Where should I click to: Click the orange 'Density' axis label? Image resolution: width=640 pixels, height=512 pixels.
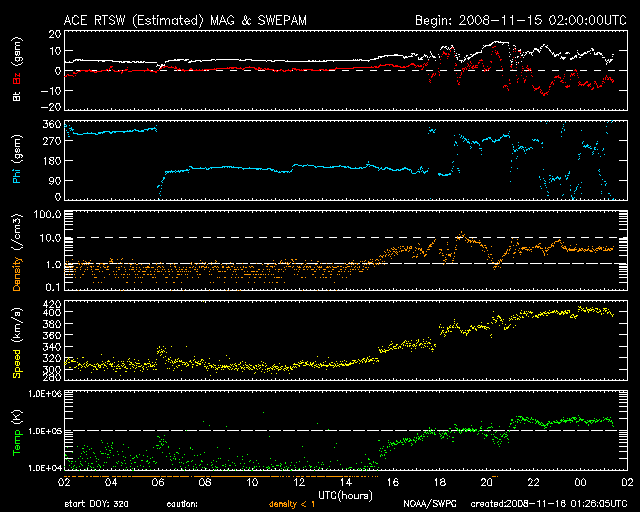(17, 273)
